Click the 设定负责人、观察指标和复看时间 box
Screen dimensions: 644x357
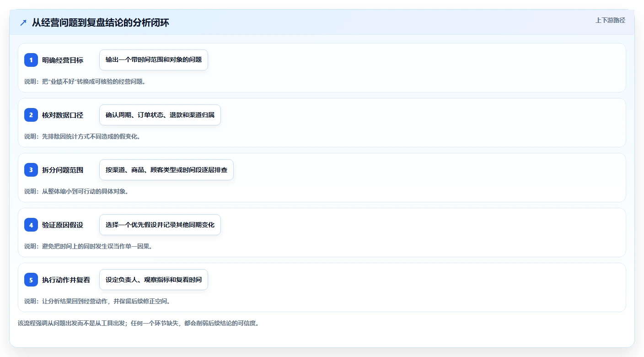tap(154, 280)
